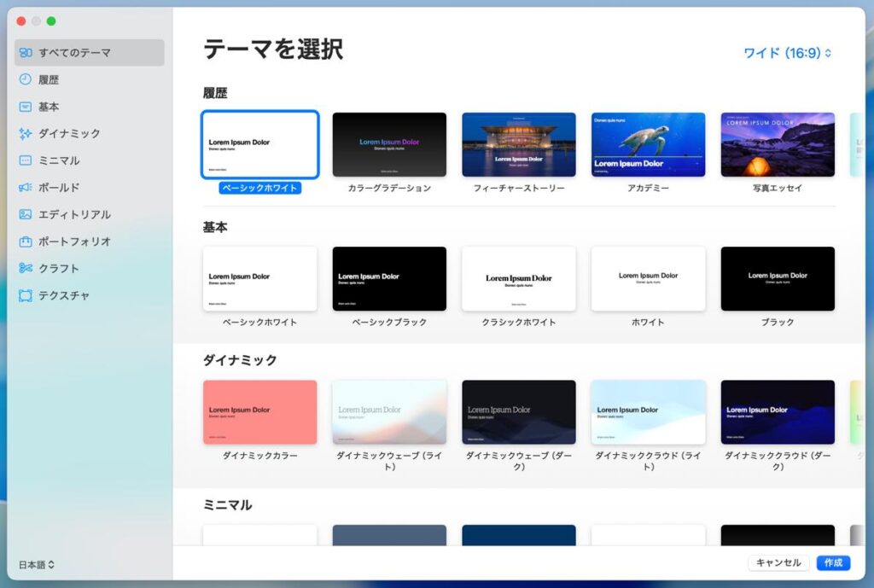Click the 履歴 clock icon in sidebar
The width and height of the screenshot is (874, 588).
point(26,79)
